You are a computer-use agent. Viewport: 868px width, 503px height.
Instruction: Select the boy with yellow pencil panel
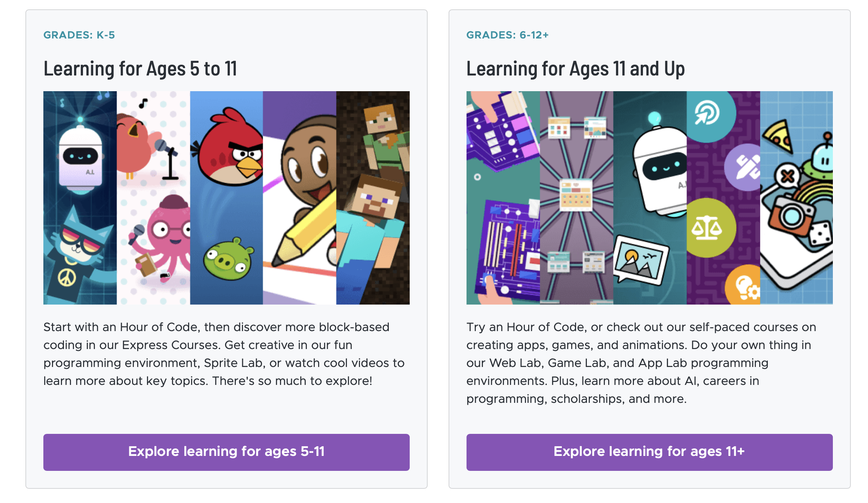299,198
